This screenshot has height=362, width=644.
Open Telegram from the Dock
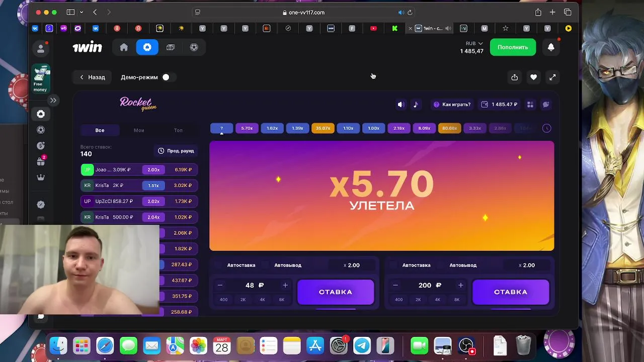coord(362,346)
